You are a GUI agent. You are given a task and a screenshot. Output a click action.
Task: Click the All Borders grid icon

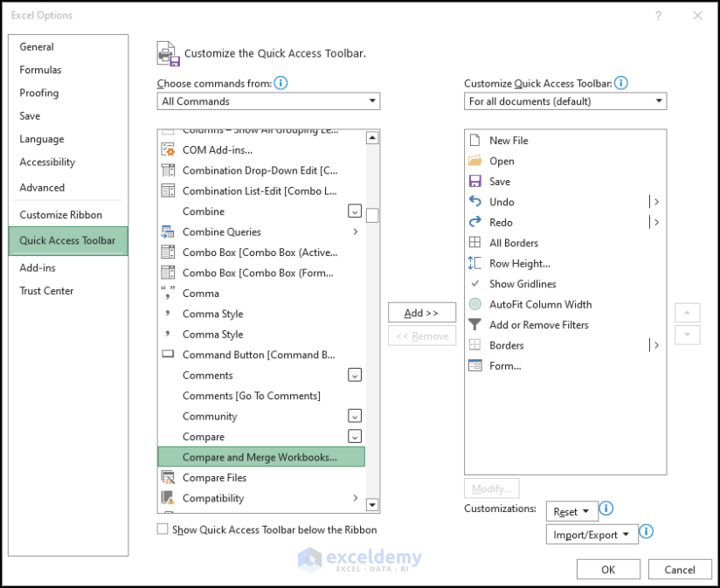[474, 242]
